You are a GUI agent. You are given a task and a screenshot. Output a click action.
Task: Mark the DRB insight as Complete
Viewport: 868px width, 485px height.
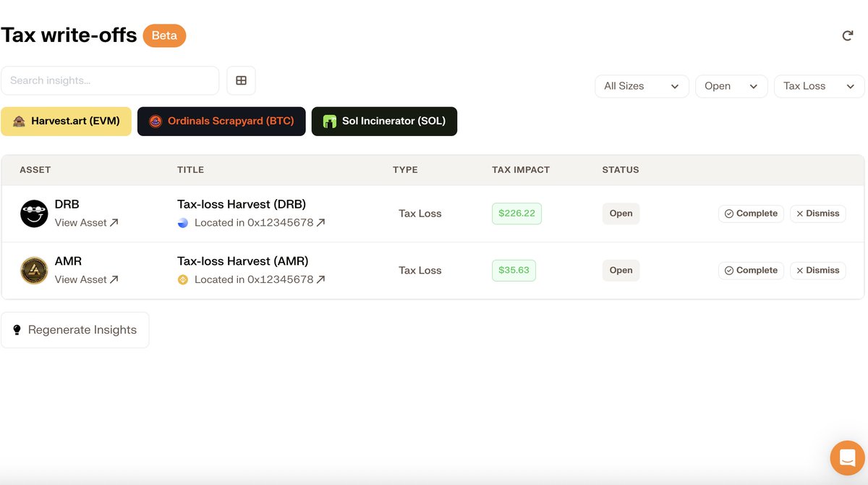coord(751,214)
